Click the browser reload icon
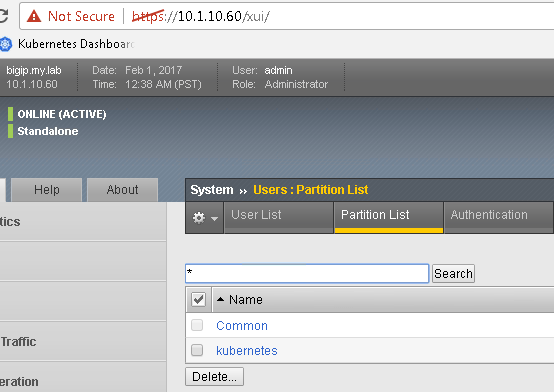Image resolution: width=554 pixels, height=392 pixels. (3, 16)
